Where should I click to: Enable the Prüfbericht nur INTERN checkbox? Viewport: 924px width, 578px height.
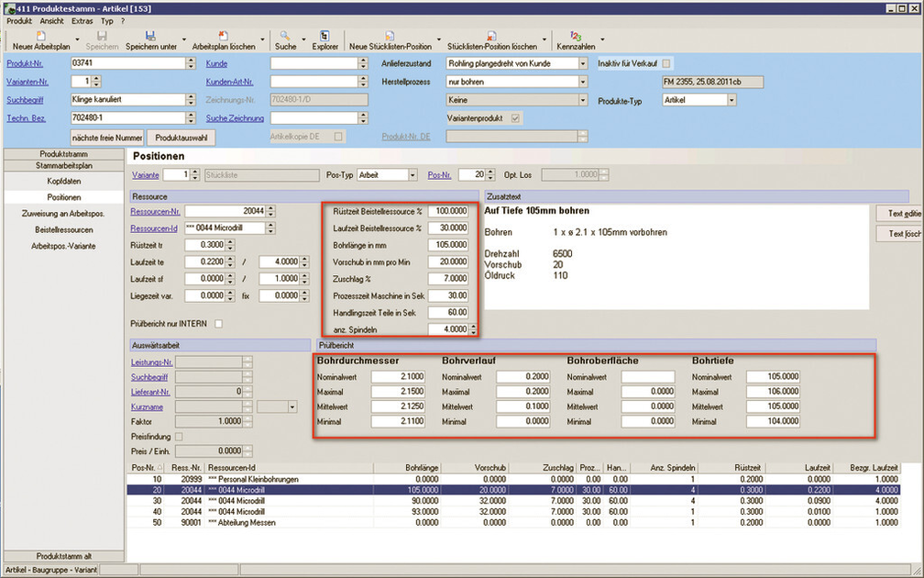218,323
